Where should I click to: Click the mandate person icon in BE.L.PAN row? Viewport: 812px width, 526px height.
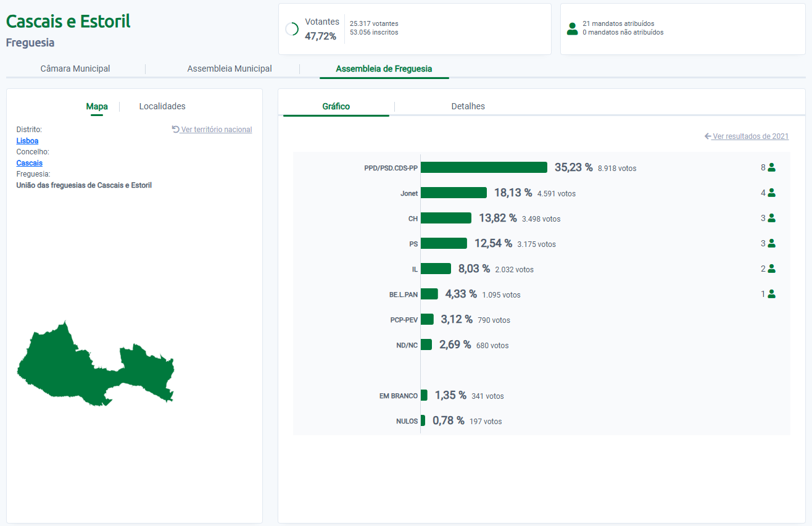tap(771, 294)
